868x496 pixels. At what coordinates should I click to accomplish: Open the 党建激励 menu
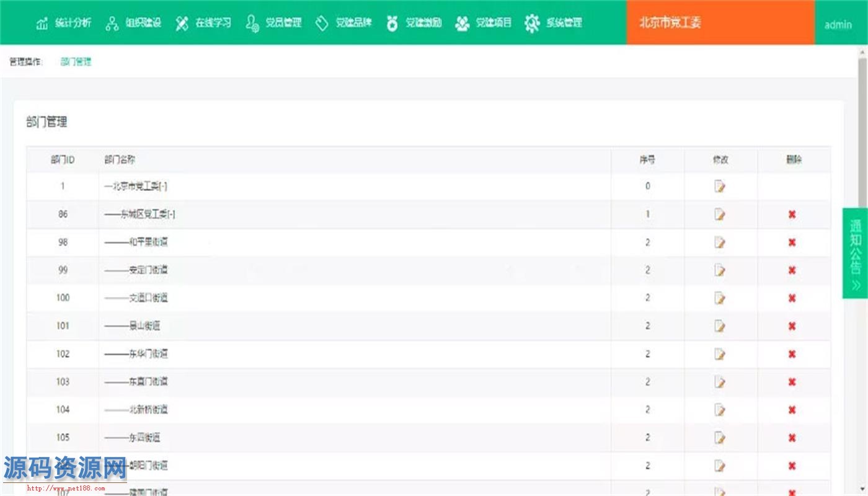pos(414,23)
